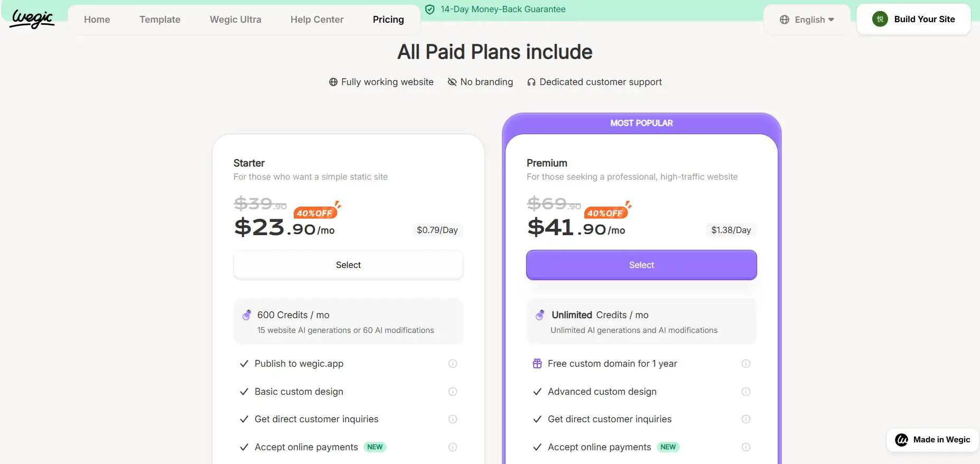
Task: Click info icon beside Basic custom design
Action: click(x=453, y=392)
